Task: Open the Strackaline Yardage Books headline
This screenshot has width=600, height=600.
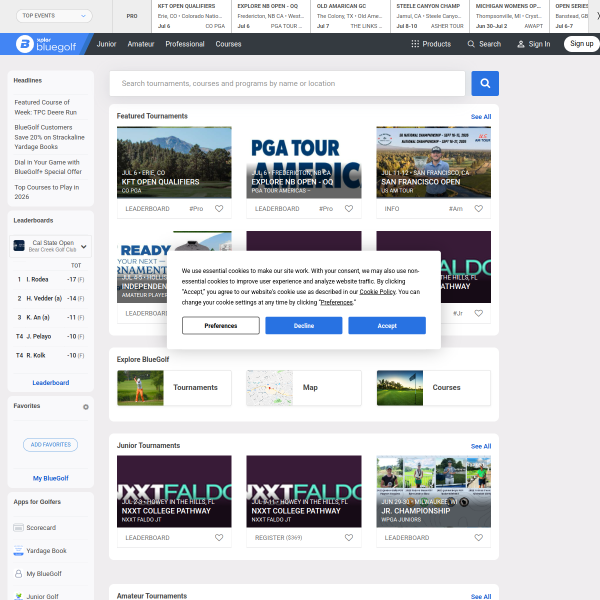Action: click(49, 137)
